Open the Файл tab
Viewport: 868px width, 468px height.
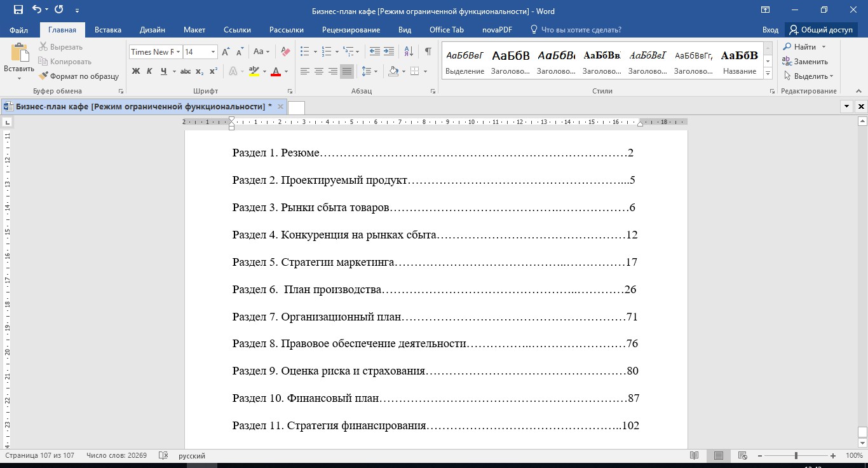click(19, 30)
